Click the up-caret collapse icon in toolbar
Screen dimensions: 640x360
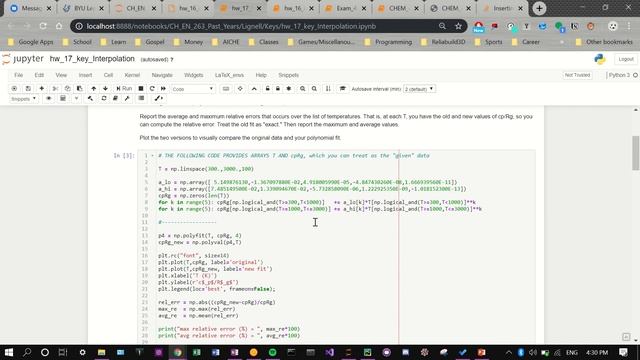coord(254,89)
